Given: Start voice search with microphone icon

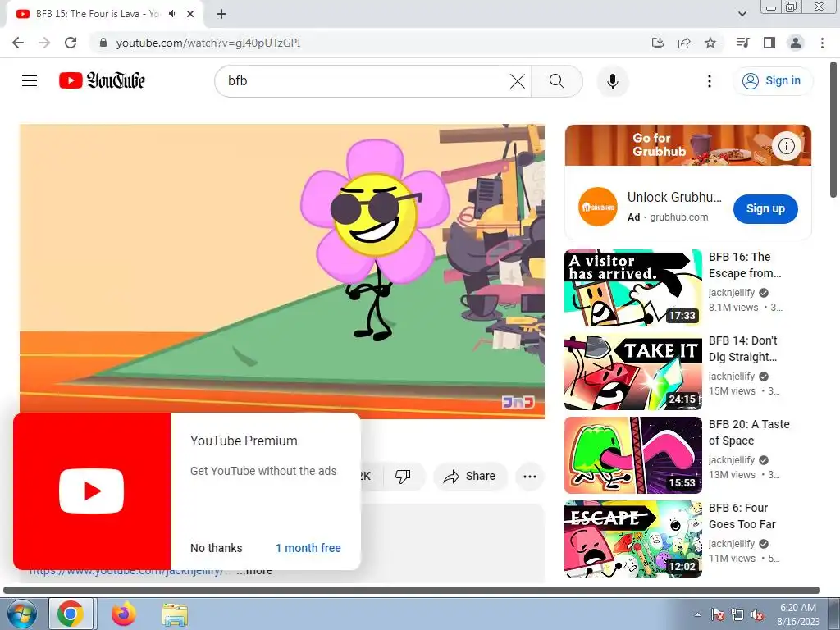Looking at the screenshot, I should tap(612, 81).
